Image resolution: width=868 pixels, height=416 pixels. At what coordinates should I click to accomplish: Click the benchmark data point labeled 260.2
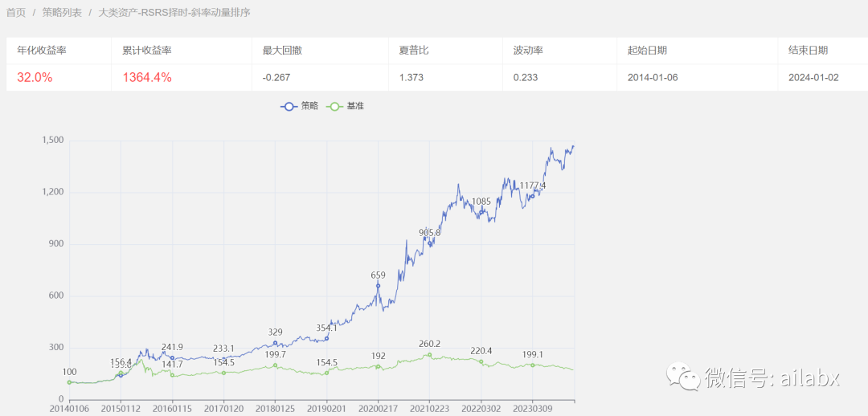[429, 355]
